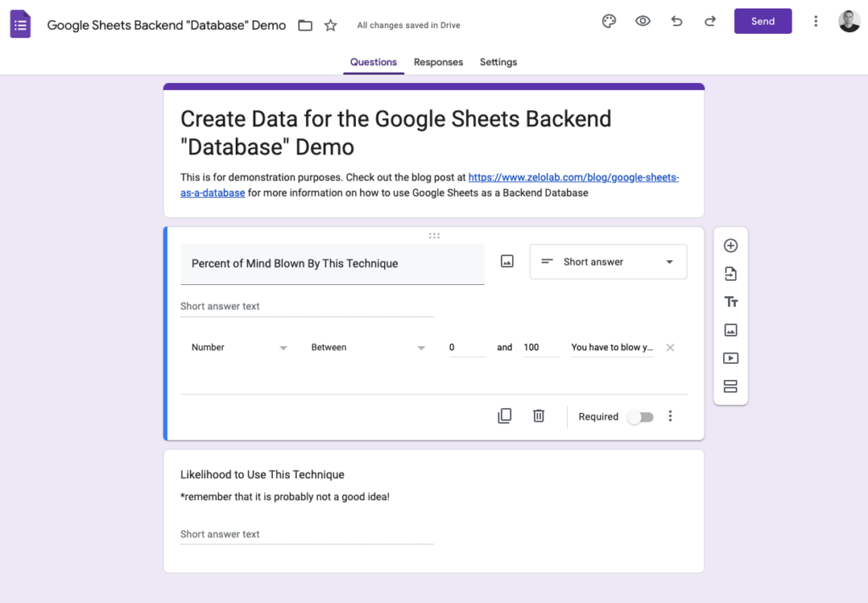The height and width of the screenshot is (603, 868).
Task: Move form to folder icon
Action: point(305,25)
